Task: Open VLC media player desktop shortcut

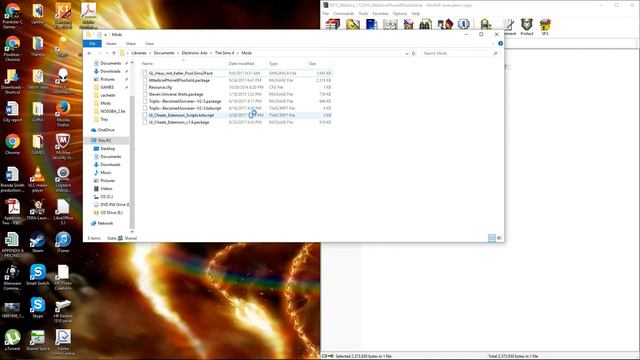Action: click(38, 179)
